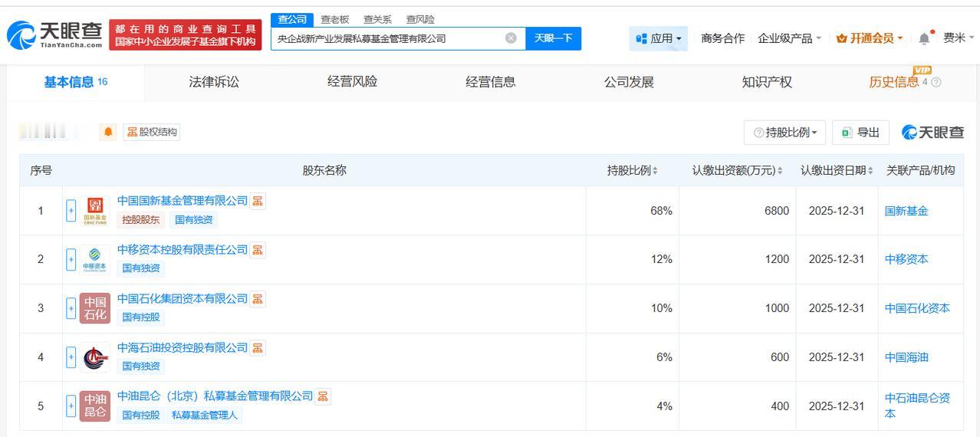Click the orange bell alert icon
This screenshot has height=437, width=980.
[108, 132]
